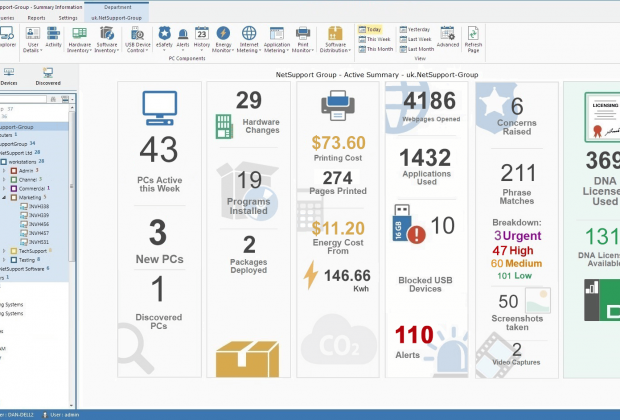Viewport: 620px width, 420px height.
Task: Select the This Week view option
Action: click(x=374, y=39)
